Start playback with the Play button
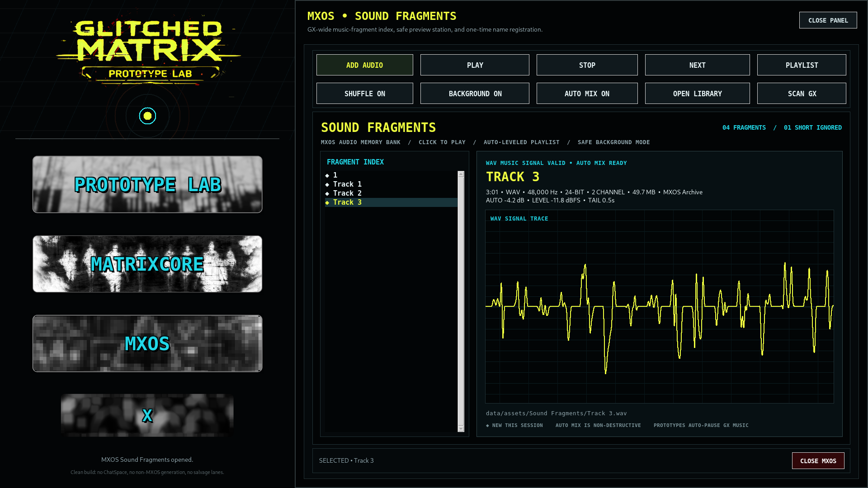Image resolution: width=868 pixels, height=488 pixels. tap(475, 65)
